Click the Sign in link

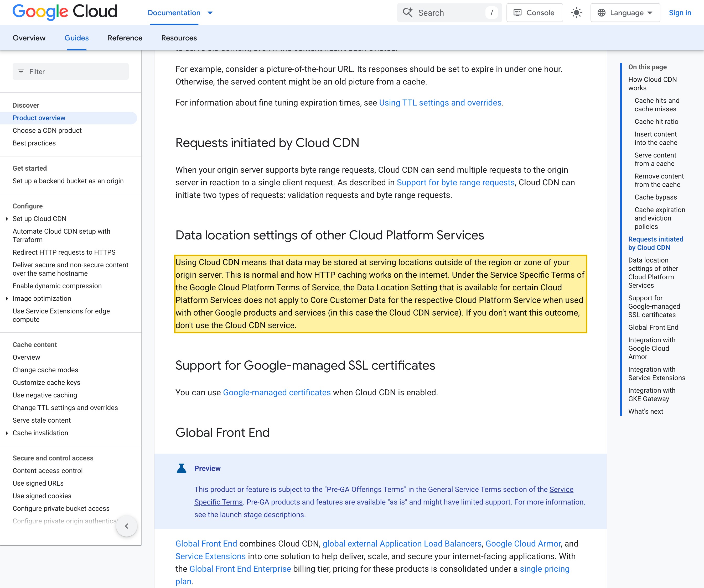tap(680, 13)
